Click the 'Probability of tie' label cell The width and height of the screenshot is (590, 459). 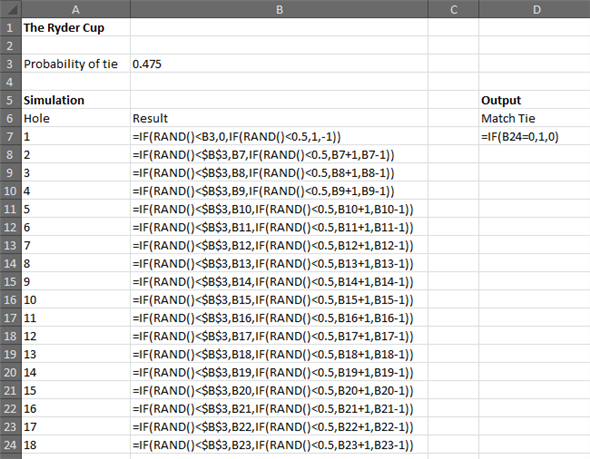tap(76, 64)
